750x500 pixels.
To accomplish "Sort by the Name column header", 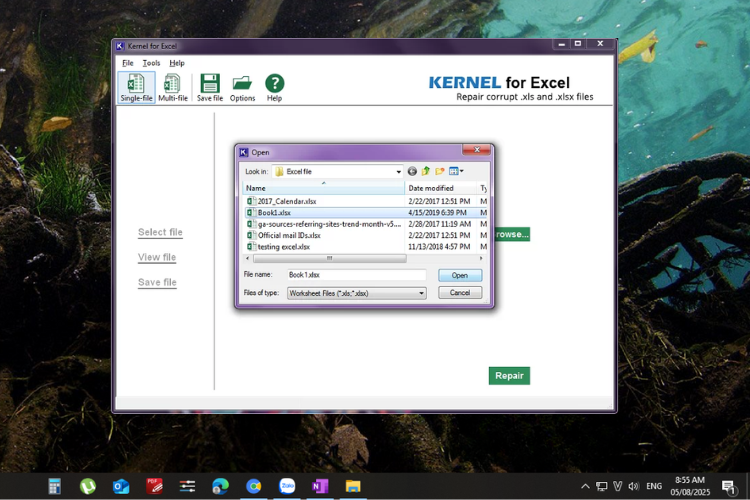I will [x=324, y=188].
